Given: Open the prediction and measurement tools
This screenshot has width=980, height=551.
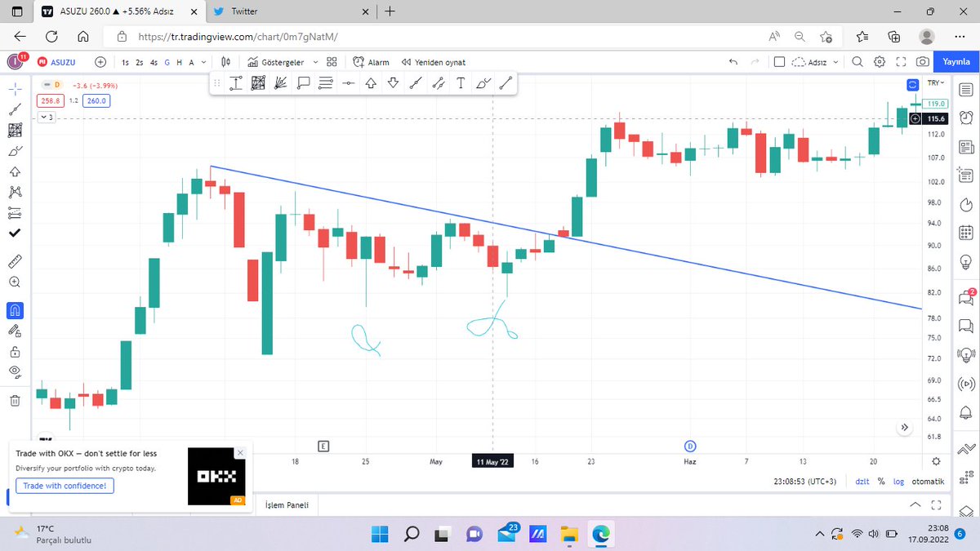Looking at the screenshot, I should click(x=15, y=213).
